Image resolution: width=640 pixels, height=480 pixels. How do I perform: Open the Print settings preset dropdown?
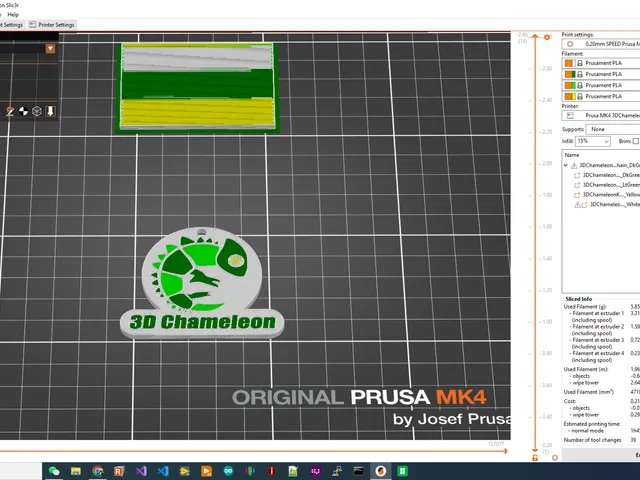click(x=601, y=44)
